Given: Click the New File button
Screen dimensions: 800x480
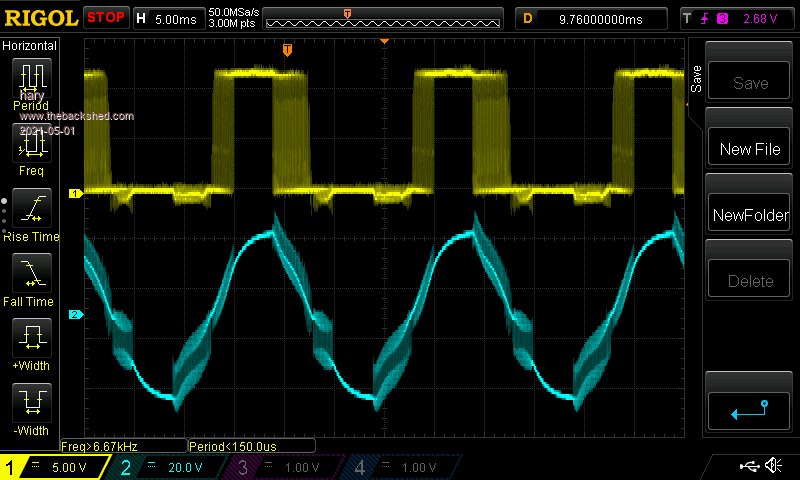Looking at the screenshot, I should tap(750, 150).
